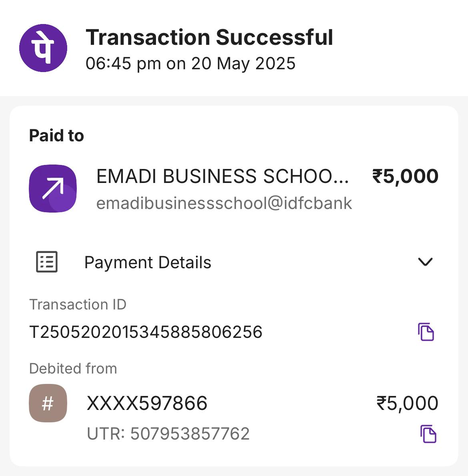Image resolution: width=468 pixels, height=476 pixels.
Task: Click the hash bank account icon
Action: [48, 403]
